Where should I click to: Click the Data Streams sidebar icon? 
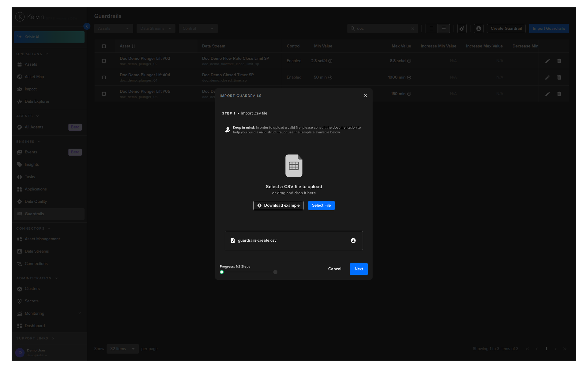click(x=20, y=251)
